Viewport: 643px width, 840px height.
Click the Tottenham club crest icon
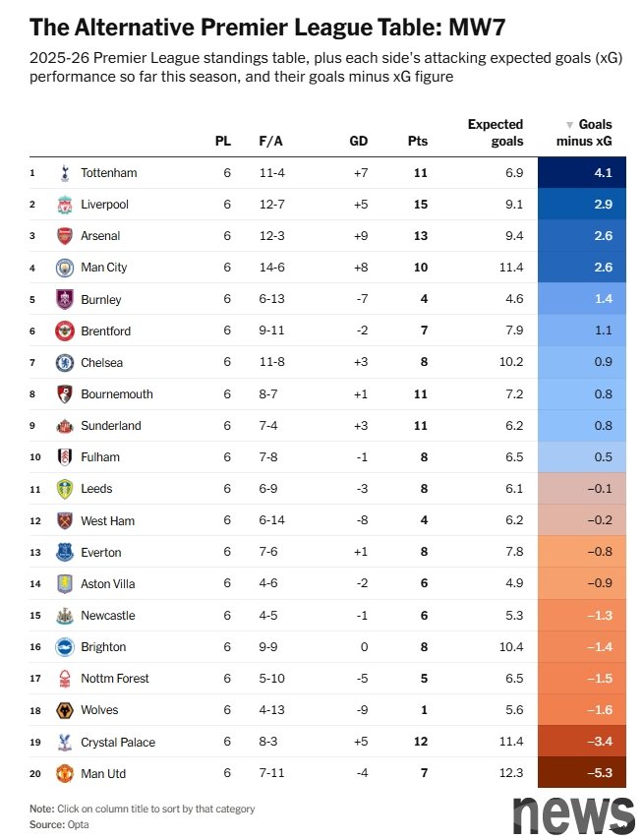[x=65, y=173]
